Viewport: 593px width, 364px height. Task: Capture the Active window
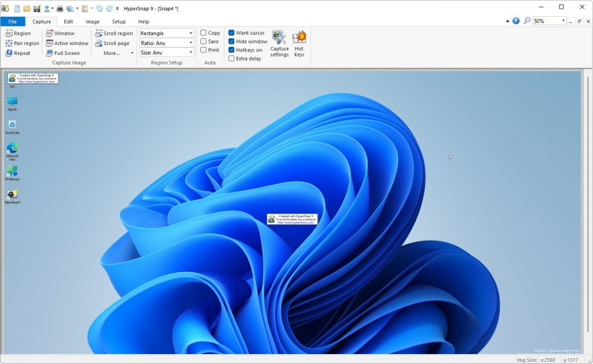67,43
